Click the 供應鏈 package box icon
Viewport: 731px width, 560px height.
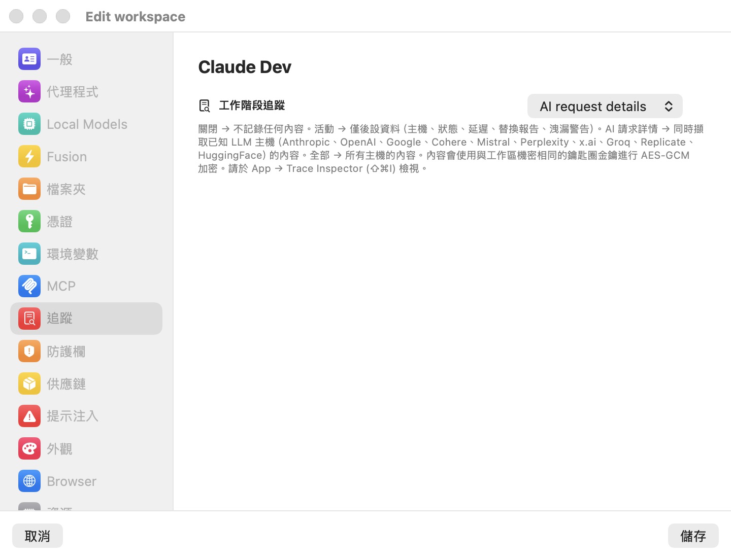(29, 384)
